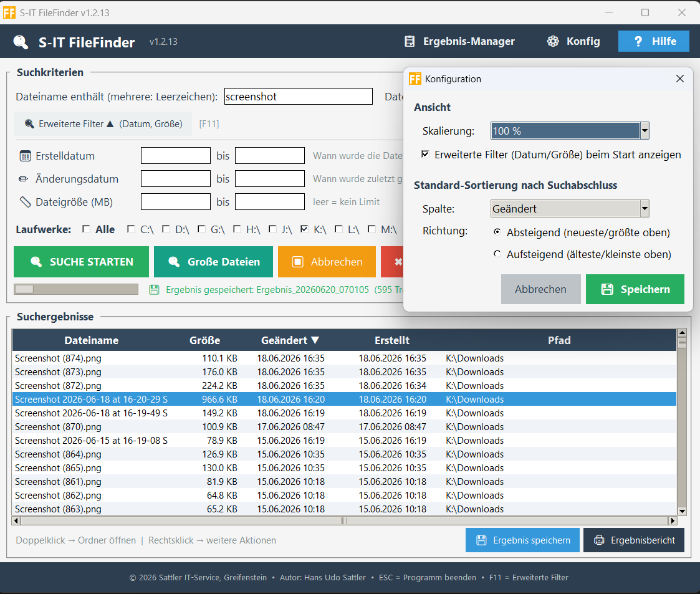
Task: Click the Dateigröße tag icon
Action: [25, 202]
